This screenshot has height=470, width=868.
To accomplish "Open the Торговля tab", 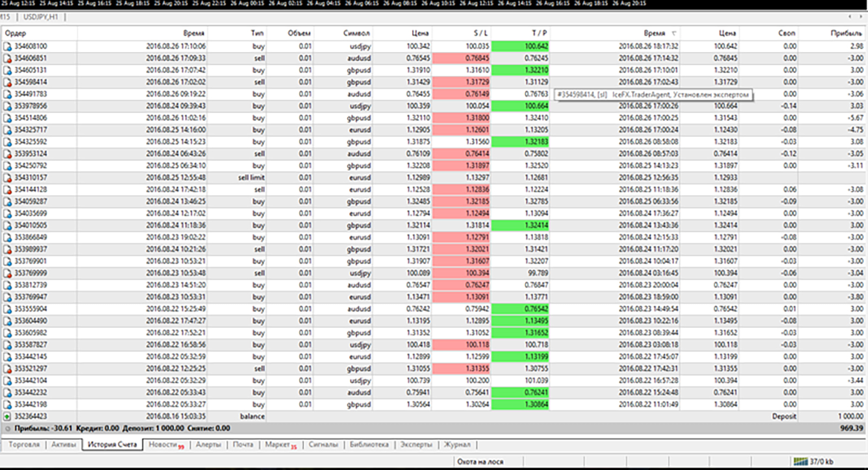I will 24,444.
